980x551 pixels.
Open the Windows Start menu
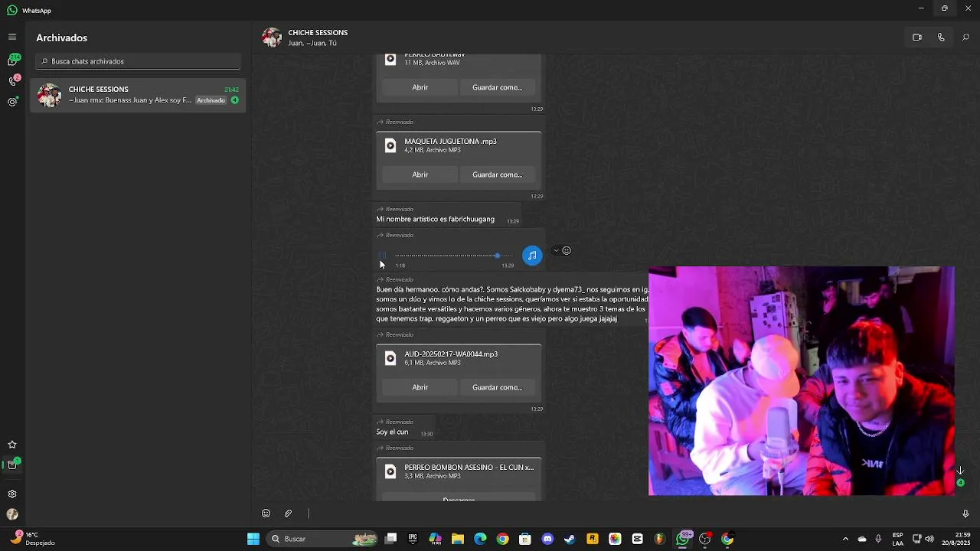pos(253,539)
